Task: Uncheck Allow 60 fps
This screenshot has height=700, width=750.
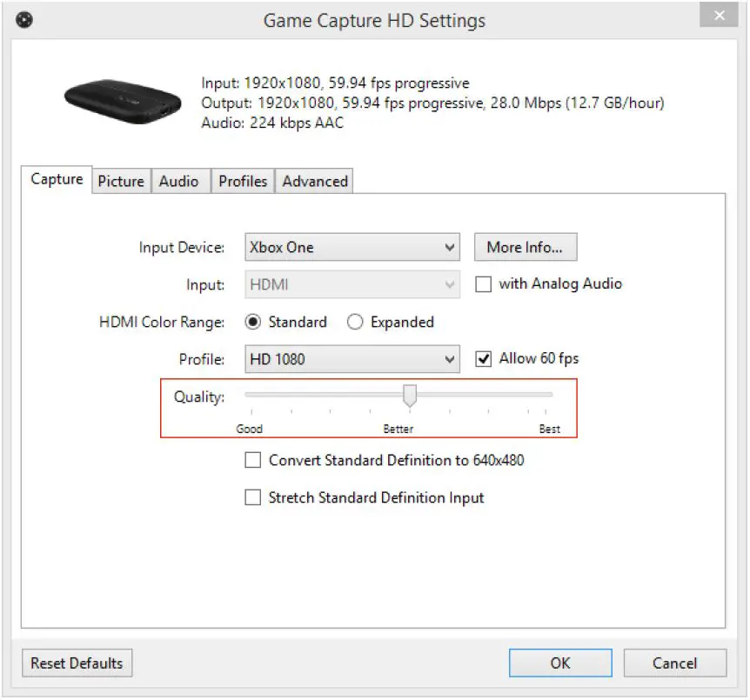Action: tap(484, 357)
